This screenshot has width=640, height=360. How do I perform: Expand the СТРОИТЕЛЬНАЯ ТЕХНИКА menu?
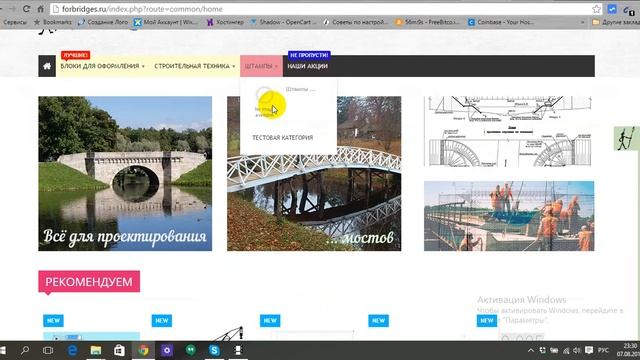click(194, 66)
